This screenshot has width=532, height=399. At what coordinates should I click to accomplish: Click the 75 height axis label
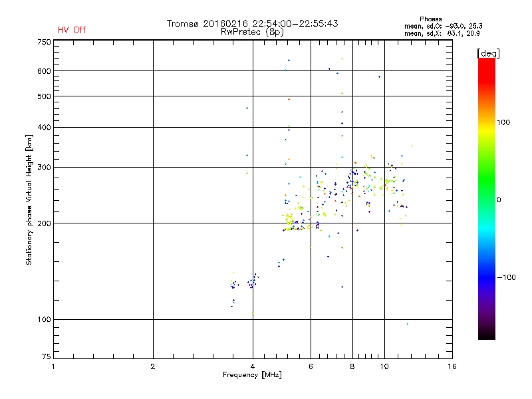47,356
